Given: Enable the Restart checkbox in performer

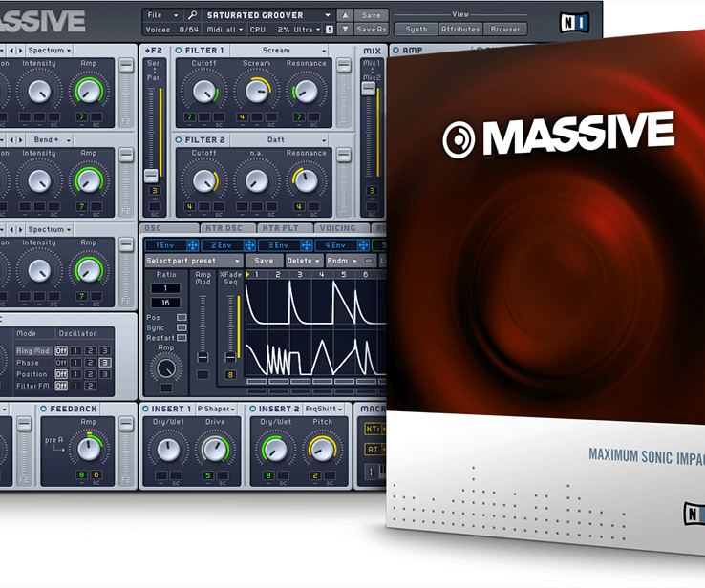Looking at the screenshot, I should click(182, 337).
